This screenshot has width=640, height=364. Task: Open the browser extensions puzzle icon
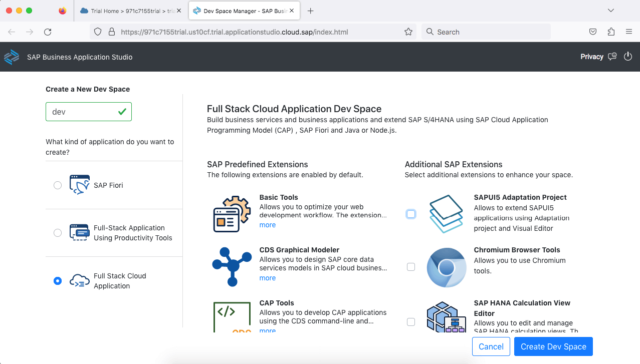pos(611,32)
